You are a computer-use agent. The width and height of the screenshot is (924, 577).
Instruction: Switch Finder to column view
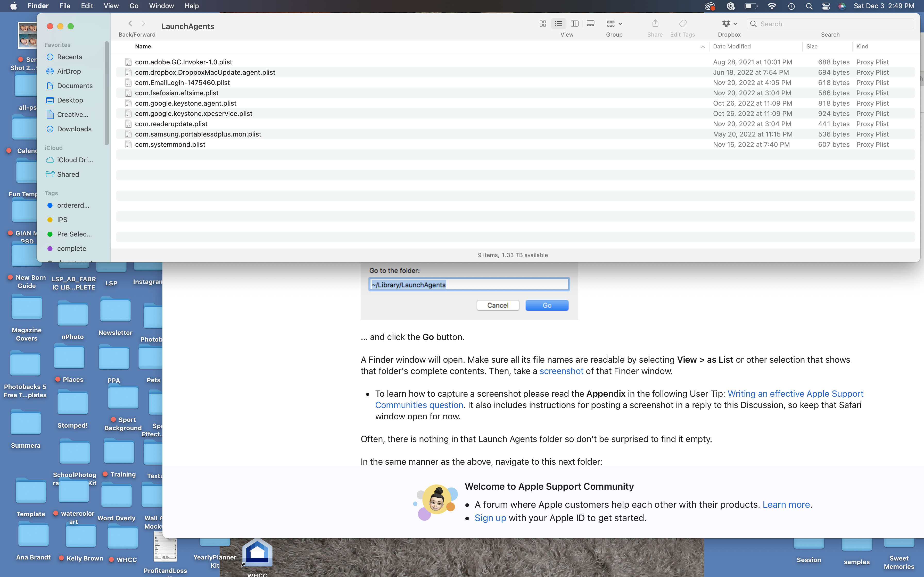tap(574, 24)
